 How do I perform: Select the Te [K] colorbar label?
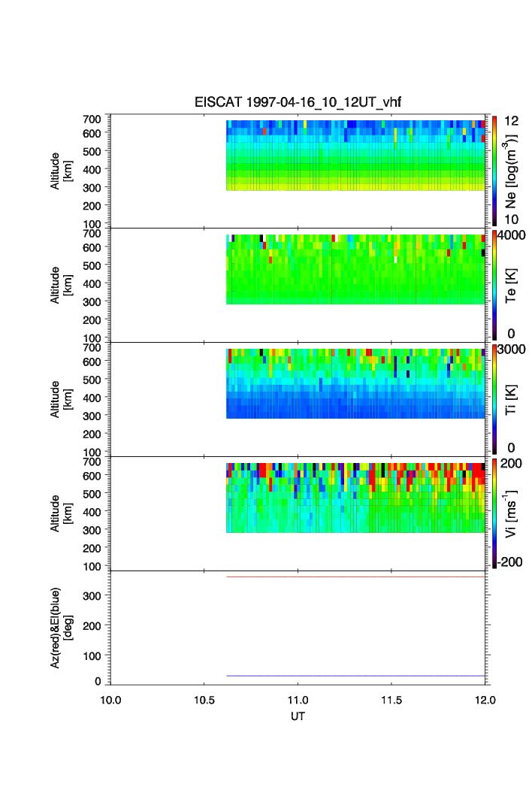[511, 286]
